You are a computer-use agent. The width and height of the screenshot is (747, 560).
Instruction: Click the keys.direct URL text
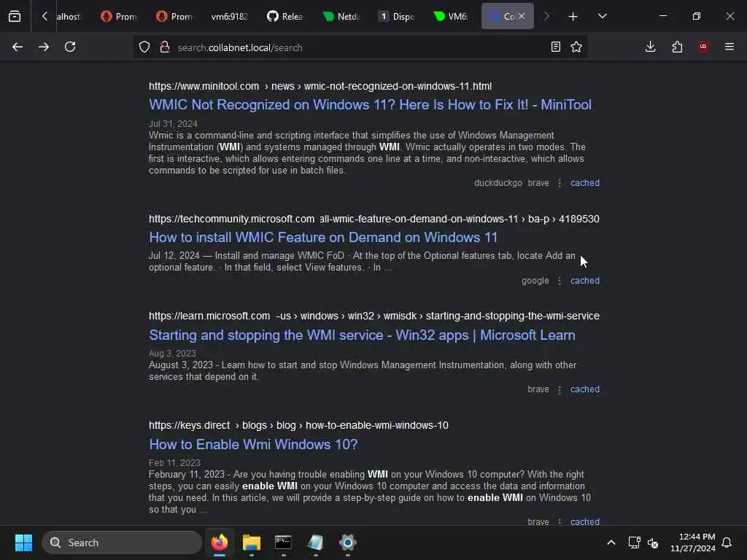(x=189, y=425)
